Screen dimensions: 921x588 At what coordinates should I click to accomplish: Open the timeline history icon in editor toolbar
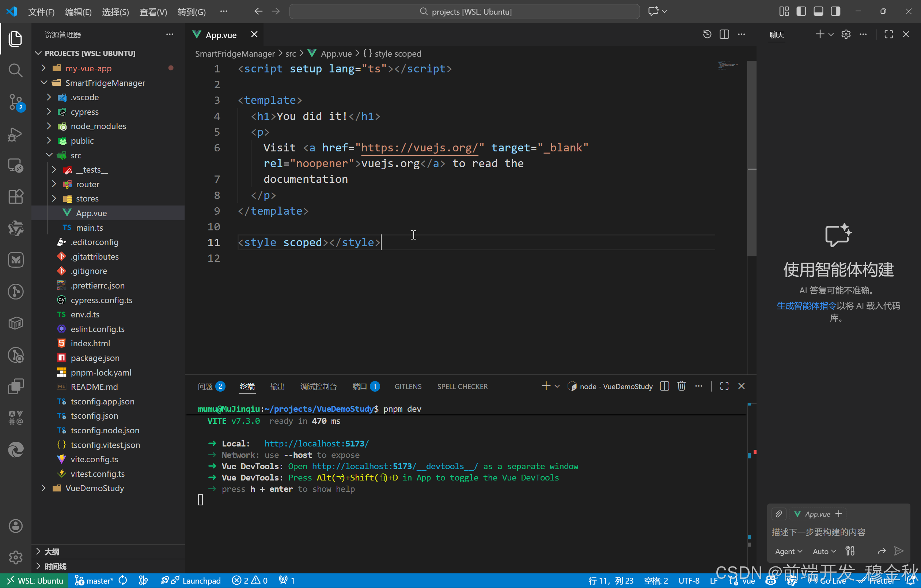click(x=707, y=34)
